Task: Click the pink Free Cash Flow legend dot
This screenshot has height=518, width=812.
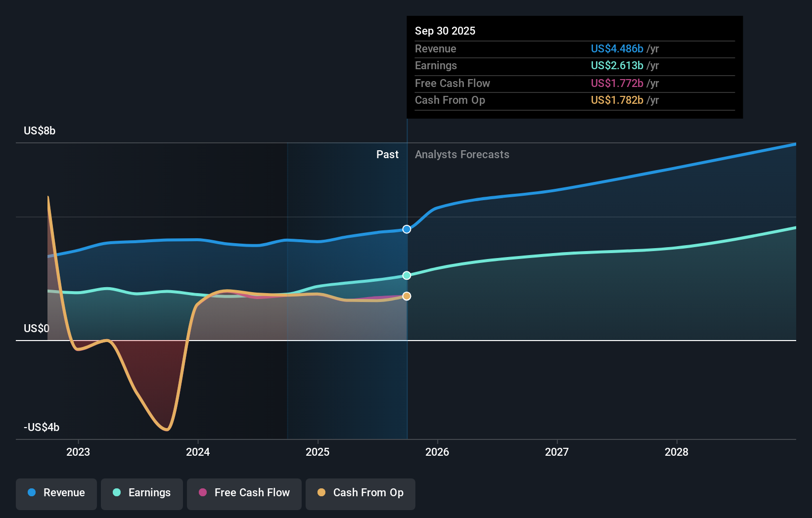Action: pos(203,492)
